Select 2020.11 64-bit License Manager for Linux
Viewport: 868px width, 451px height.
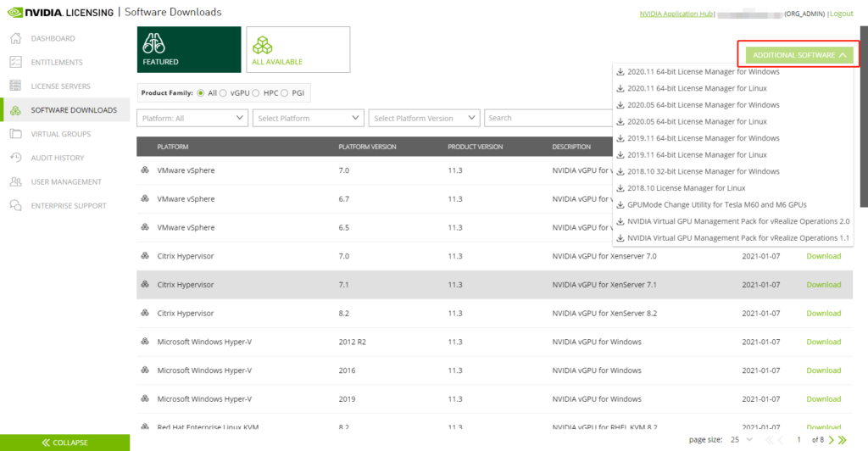click(697, 88)
